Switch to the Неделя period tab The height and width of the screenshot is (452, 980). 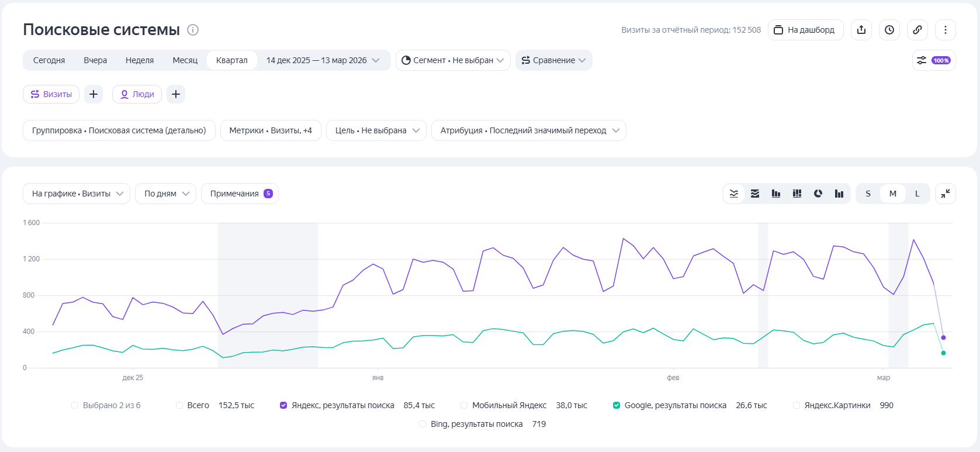tap(140, 60)
